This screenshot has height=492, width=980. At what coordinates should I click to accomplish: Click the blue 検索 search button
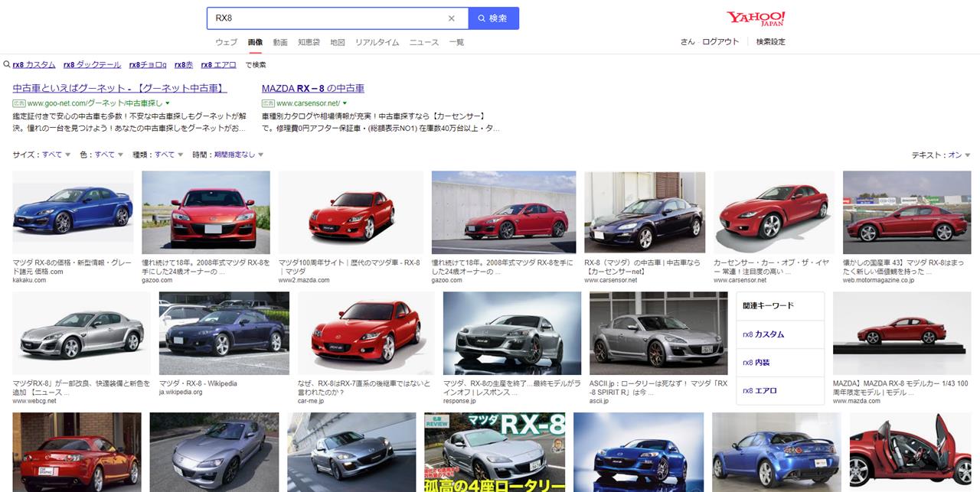[x=494, y=18]
